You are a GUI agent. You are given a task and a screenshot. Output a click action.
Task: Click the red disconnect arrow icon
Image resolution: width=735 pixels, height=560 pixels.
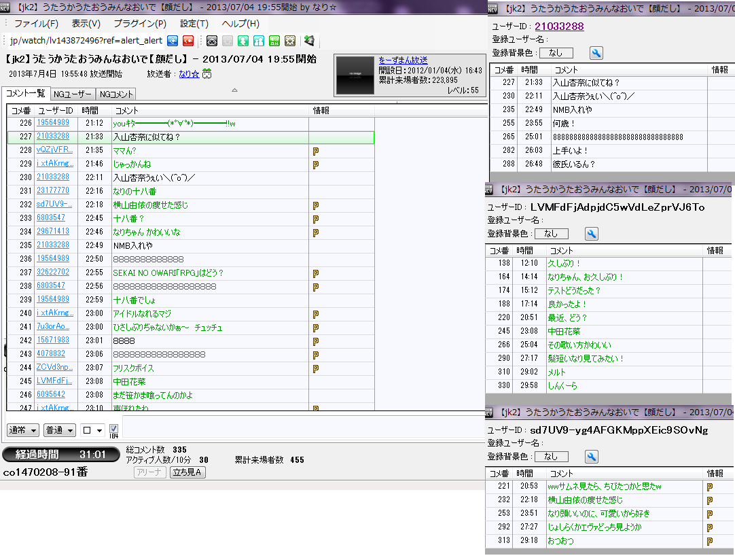(x=188, y=41)
